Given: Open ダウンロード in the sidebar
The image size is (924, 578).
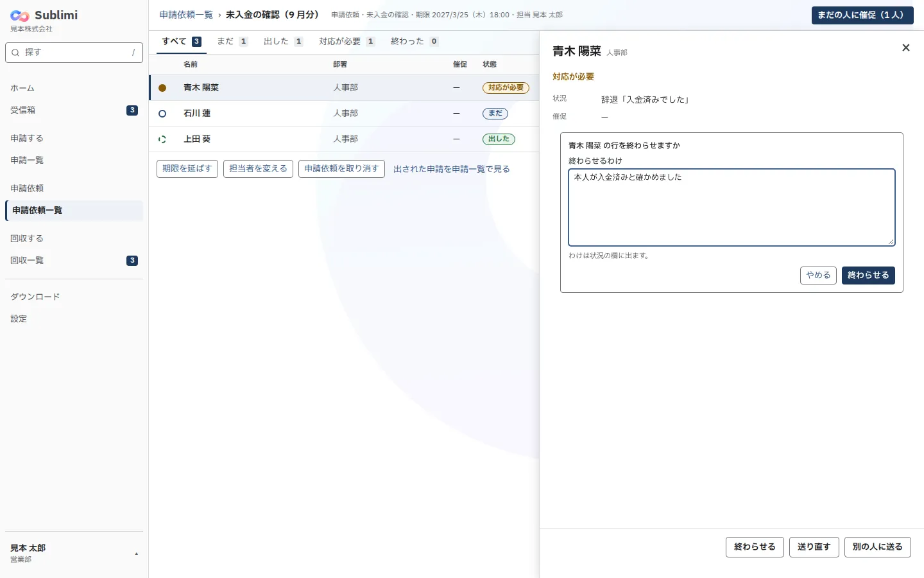Looking at the screenshot, I should tap(35, 297).
